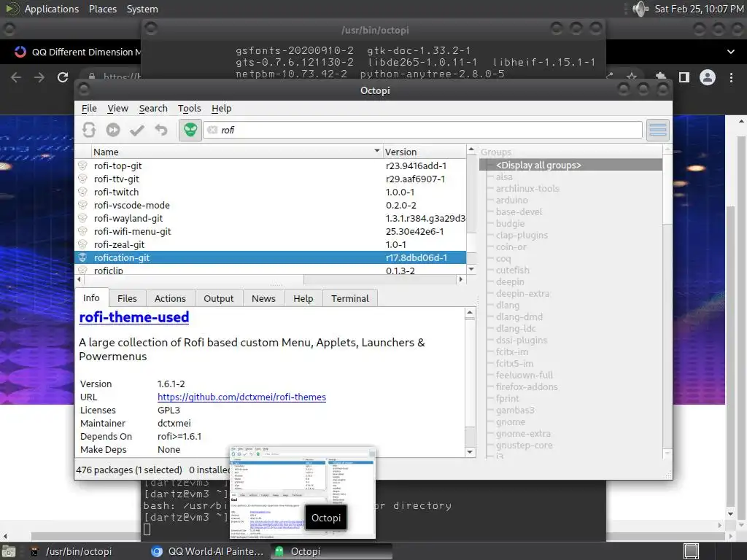747x560 pixels.
Task: Switch to QQ World AI Painter taskbar item
Action: pos(206,551)
